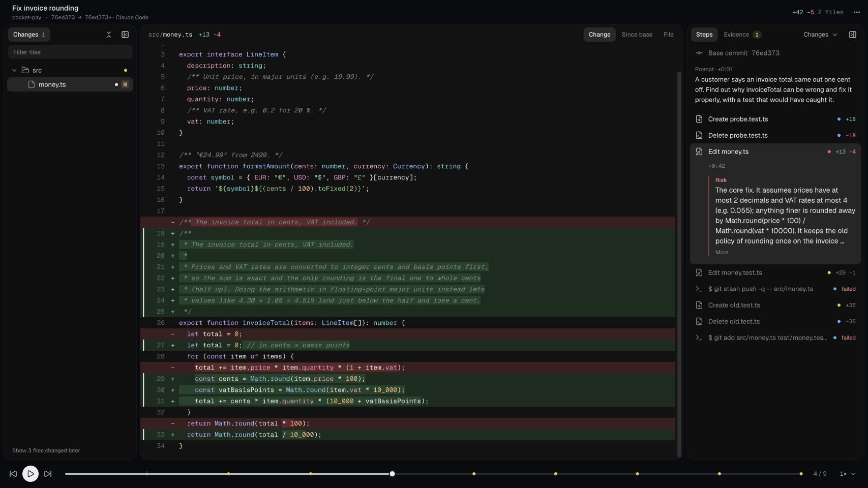The image size is (868, 488).
Task: Open the Steps tab
Action: [x=704, y=35]
